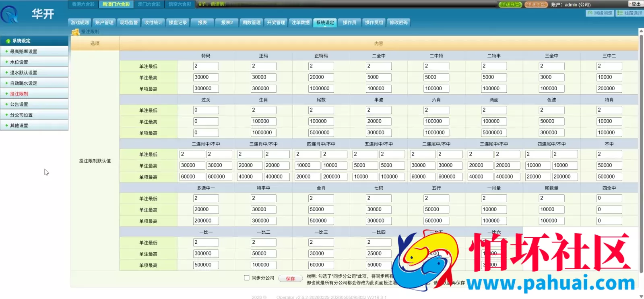Open 注单数据 menu
Viewport: 644px width, 299px height.
click(301, 23)
